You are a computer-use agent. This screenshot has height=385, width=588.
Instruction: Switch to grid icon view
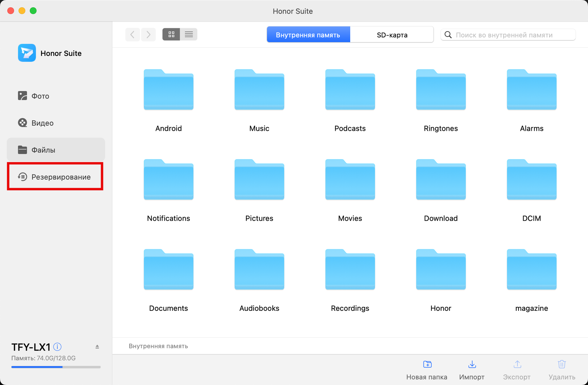click(171, 34)
